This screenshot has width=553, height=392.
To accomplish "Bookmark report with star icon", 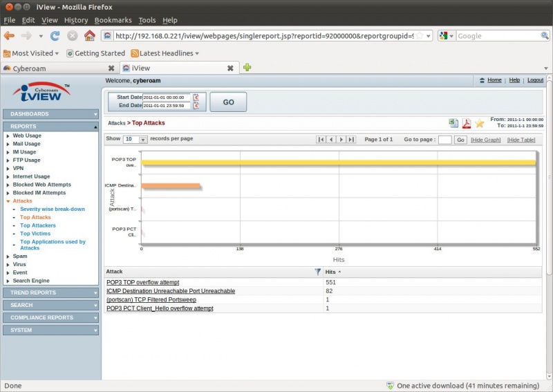I will (x=479, y=123).
